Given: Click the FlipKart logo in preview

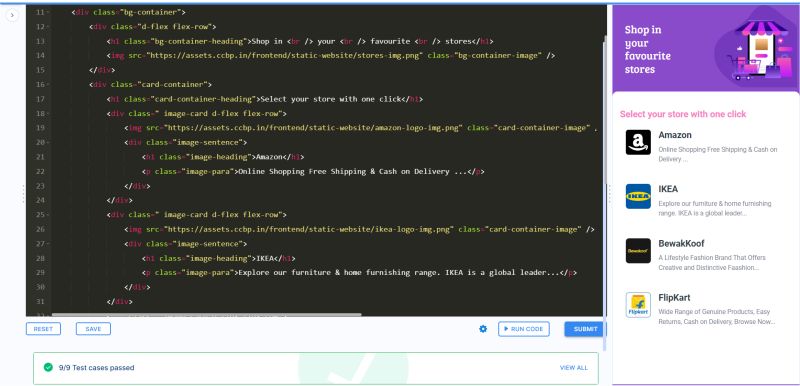Looking at the screenshot, I should (638, 305).
